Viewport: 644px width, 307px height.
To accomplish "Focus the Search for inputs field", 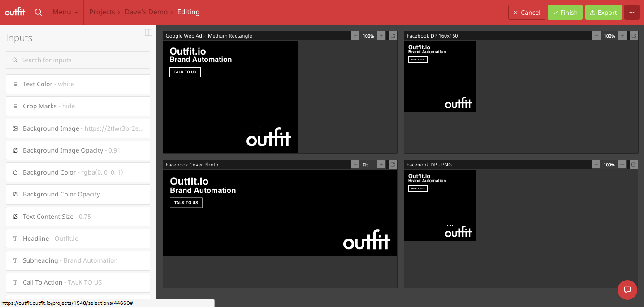I will (x=78, y=60).
